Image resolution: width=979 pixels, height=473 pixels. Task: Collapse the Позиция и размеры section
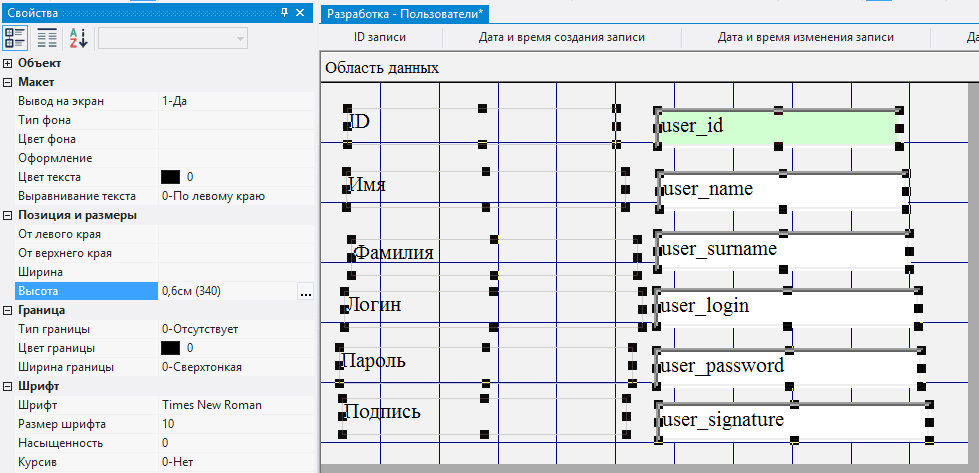coord(8,215)
